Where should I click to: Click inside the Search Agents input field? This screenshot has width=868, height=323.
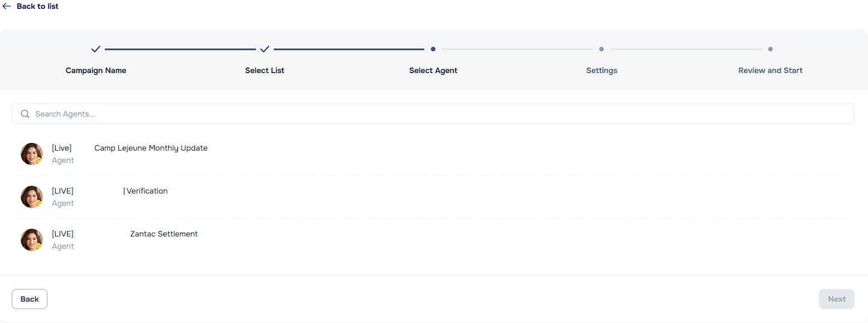click(223, 113)
